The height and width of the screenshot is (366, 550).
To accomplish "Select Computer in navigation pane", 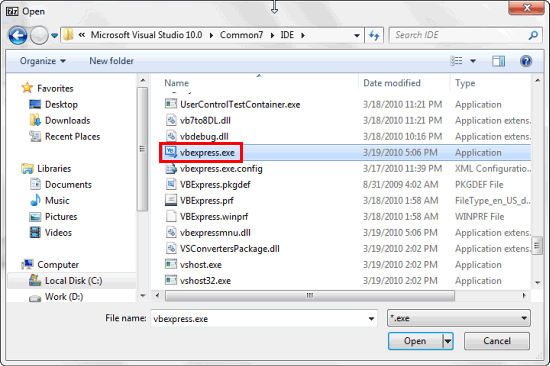I will pos(50,265).
